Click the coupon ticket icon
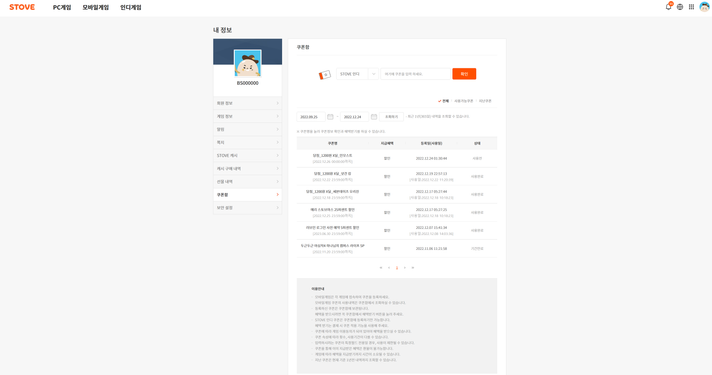 pyautogui.click(x=325, y=74)
